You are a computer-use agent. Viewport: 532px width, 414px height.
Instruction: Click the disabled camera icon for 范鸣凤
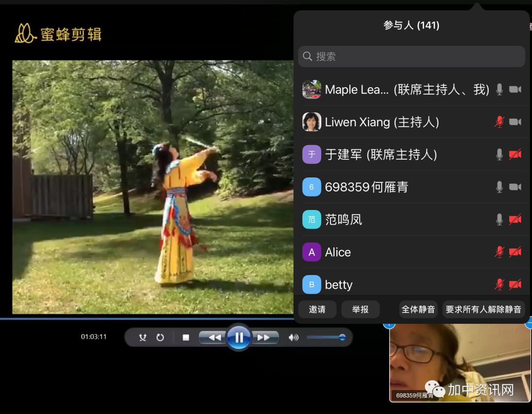pyautogui.click(x=515, y=219)
